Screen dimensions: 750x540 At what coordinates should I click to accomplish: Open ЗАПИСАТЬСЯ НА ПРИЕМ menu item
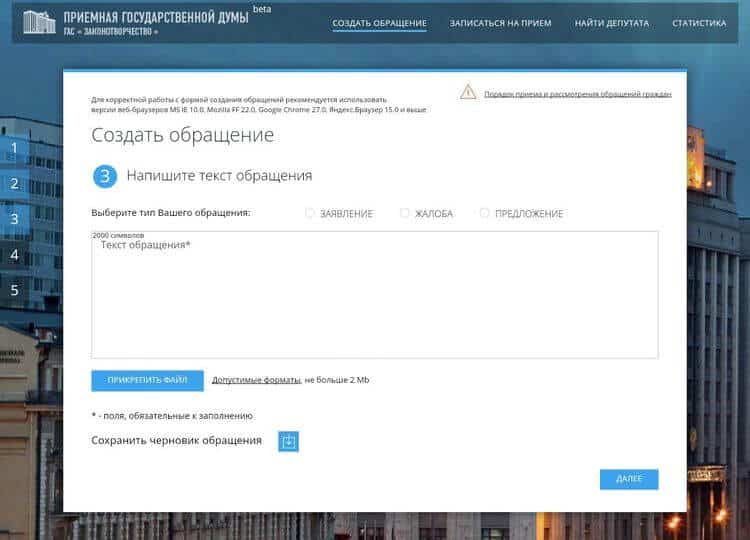500,23
